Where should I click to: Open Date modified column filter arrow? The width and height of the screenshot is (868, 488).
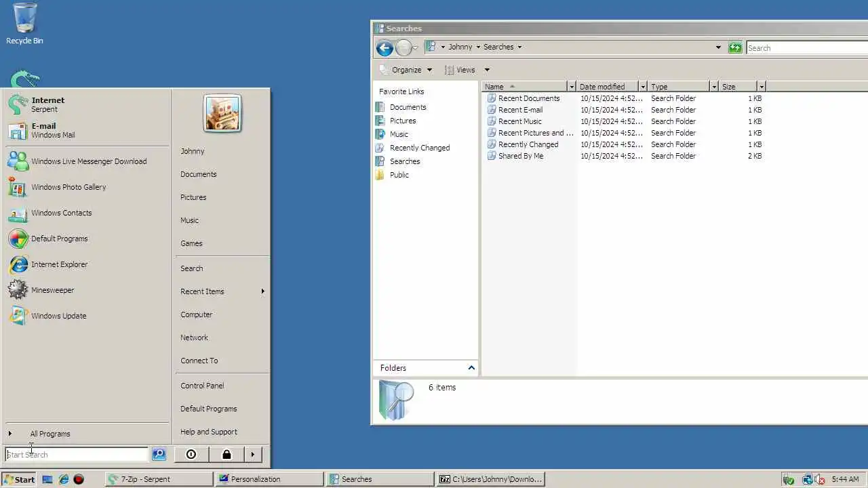[x=642, y=87]
